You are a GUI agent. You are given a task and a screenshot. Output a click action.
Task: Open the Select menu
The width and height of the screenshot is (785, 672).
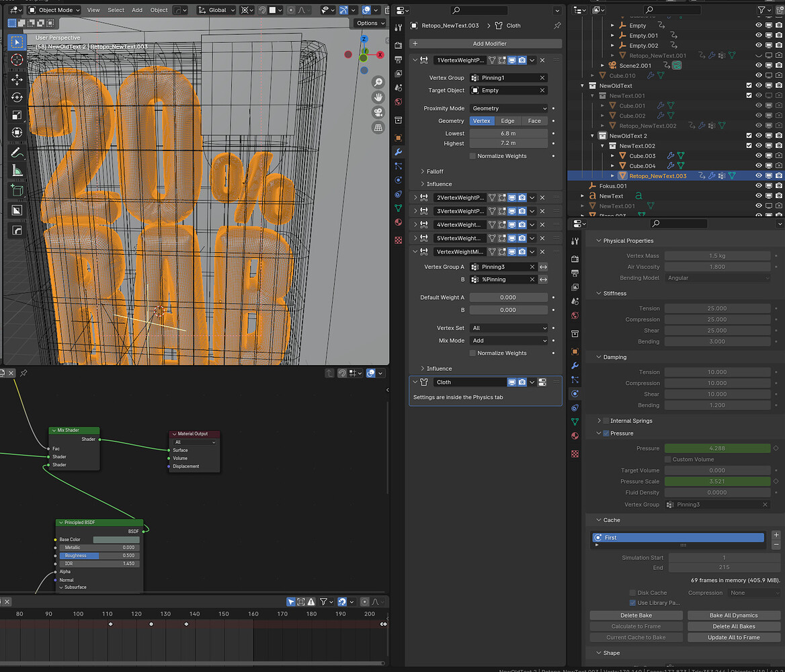pos(116,10)
